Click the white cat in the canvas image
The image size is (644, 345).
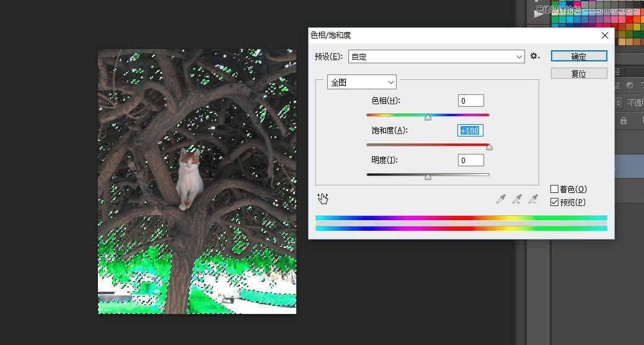[189, 179]
